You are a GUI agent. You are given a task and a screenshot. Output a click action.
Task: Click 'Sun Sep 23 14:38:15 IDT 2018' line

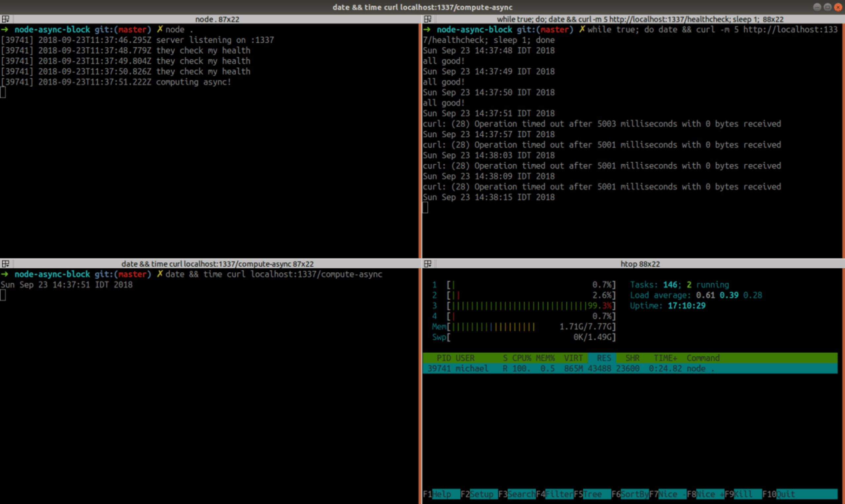pyautogui.click(x=489, y=197)
